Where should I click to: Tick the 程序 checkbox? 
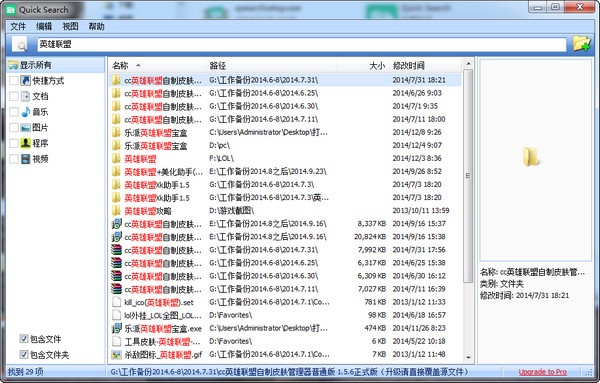(x=14, y=143)
